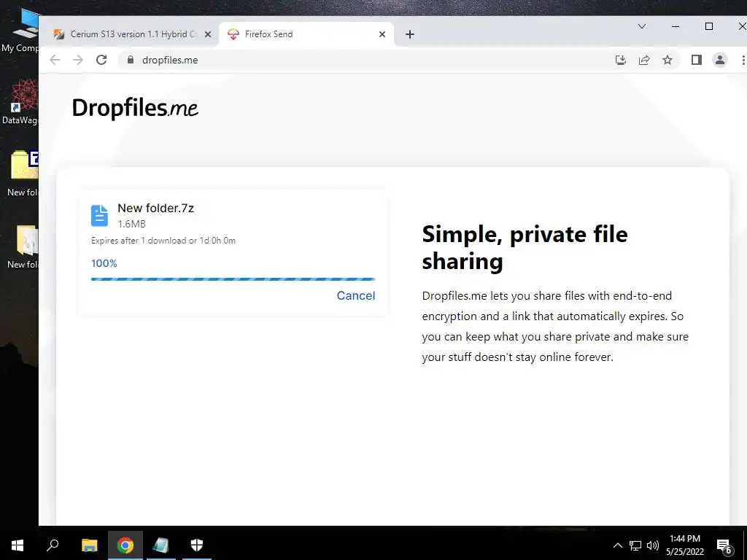Screen dimensions: 747x560
Task: Click the volume tray icon
Action: pyautogui.click(x=653, y=545)
